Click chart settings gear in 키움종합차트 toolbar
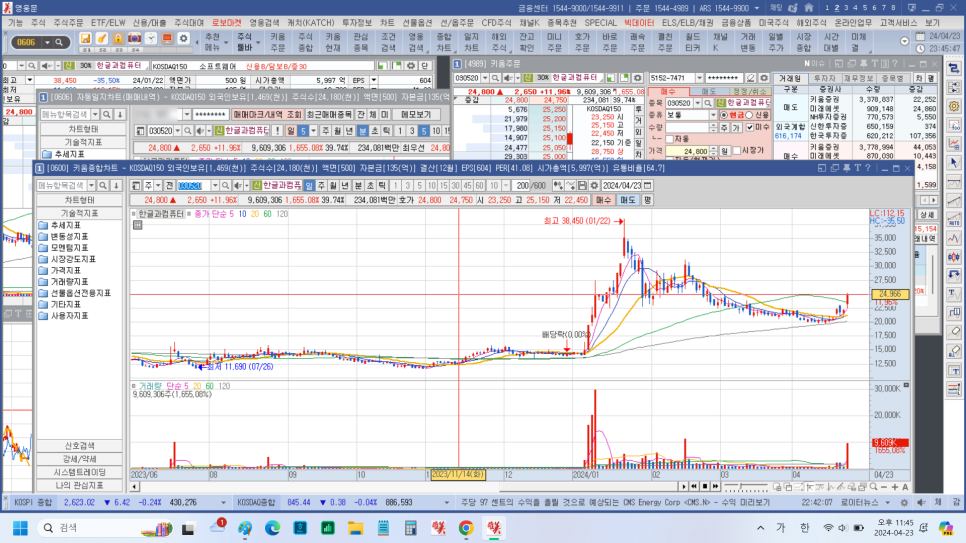The width and height of the screenshot is (966, 543). 594,186
